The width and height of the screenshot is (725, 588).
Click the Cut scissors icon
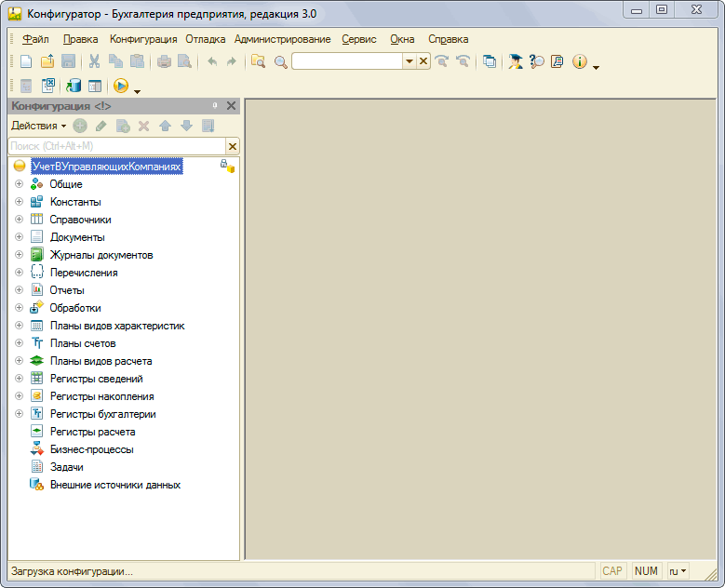[94, 61]
